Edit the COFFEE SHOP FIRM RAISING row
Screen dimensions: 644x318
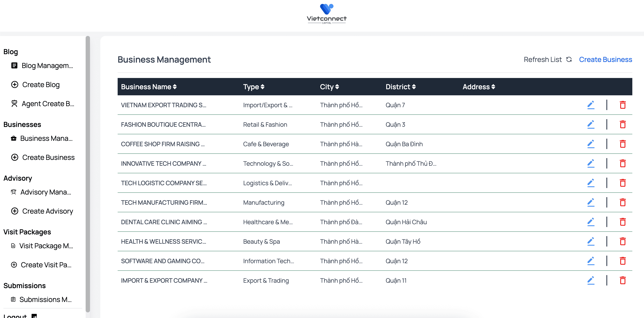pos(591,144)
